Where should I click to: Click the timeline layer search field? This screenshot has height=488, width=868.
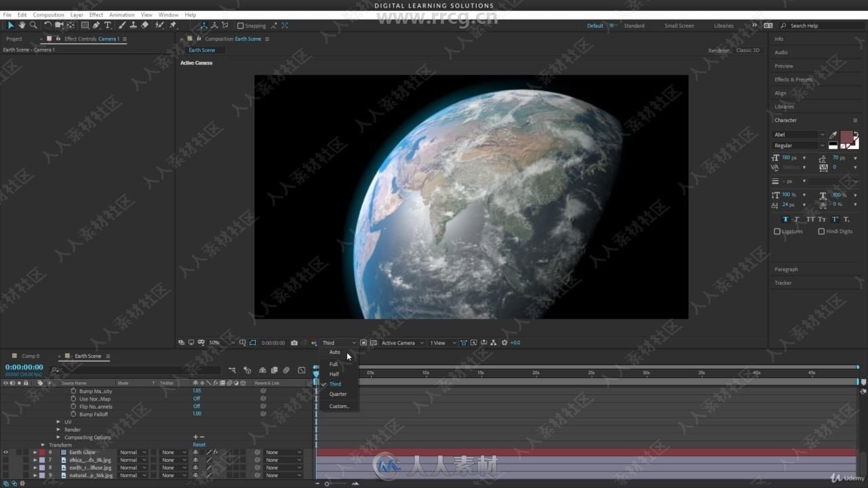point(136,370)
